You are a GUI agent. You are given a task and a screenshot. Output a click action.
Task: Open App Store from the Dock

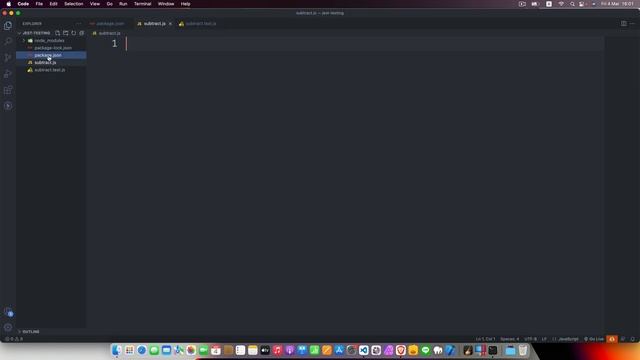point(339,350)
